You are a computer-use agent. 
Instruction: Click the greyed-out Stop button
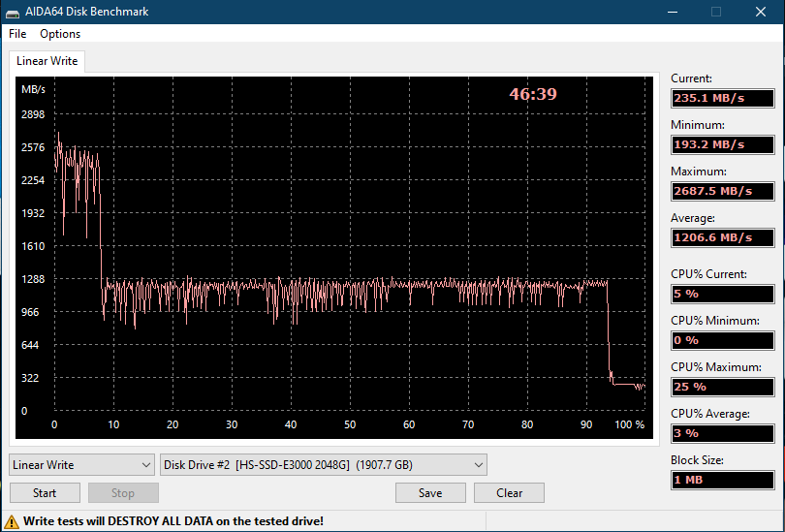pos(123,493)
